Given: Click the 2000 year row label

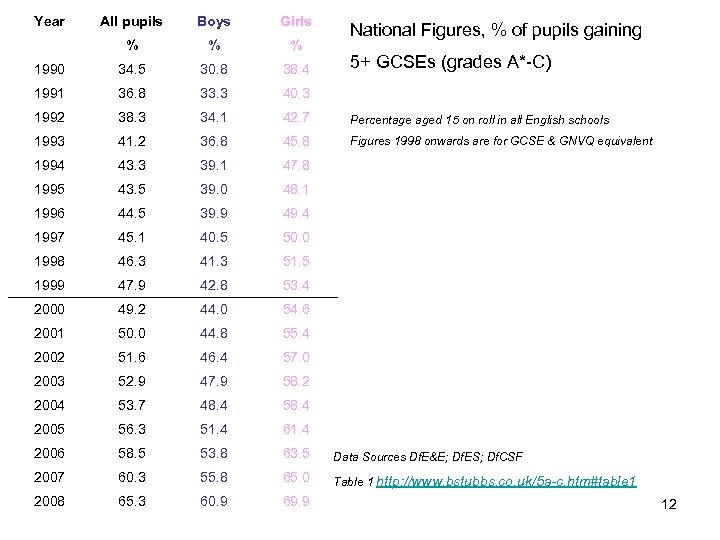Looking at the screenshot, I should point(49,309).
